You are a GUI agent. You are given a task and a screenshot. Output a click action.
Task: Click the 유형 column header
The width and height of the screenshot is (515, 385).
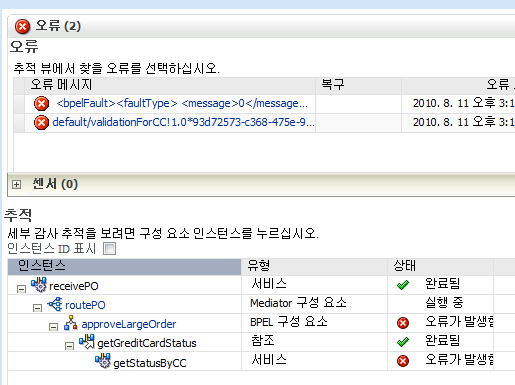pos(314,266)
